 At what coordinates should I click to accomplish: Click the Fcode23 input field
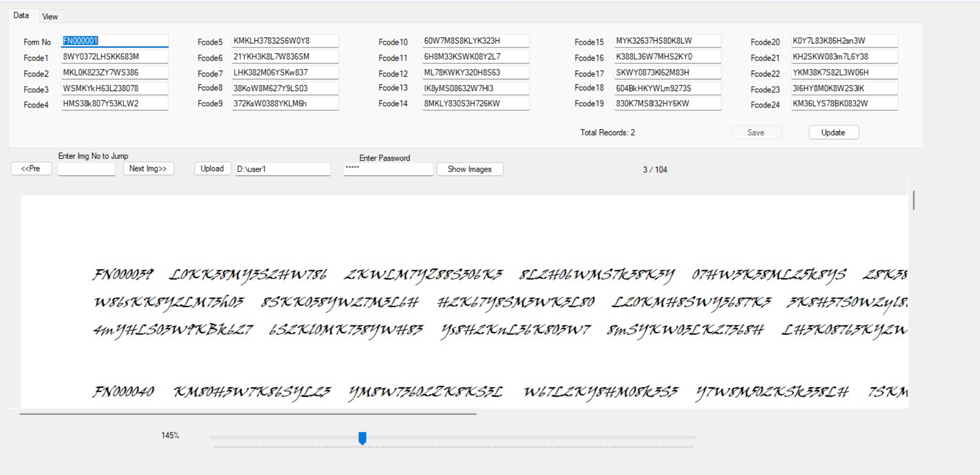point(844,88)
